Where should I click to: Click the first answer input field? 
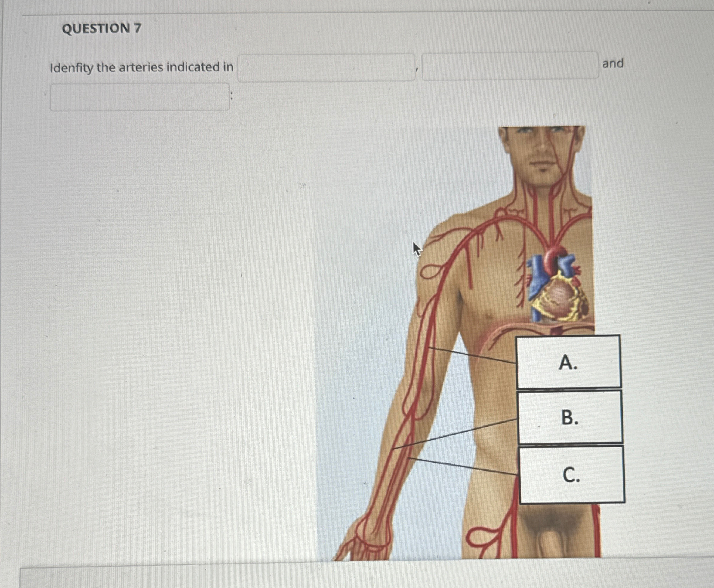tap(326, 67)
